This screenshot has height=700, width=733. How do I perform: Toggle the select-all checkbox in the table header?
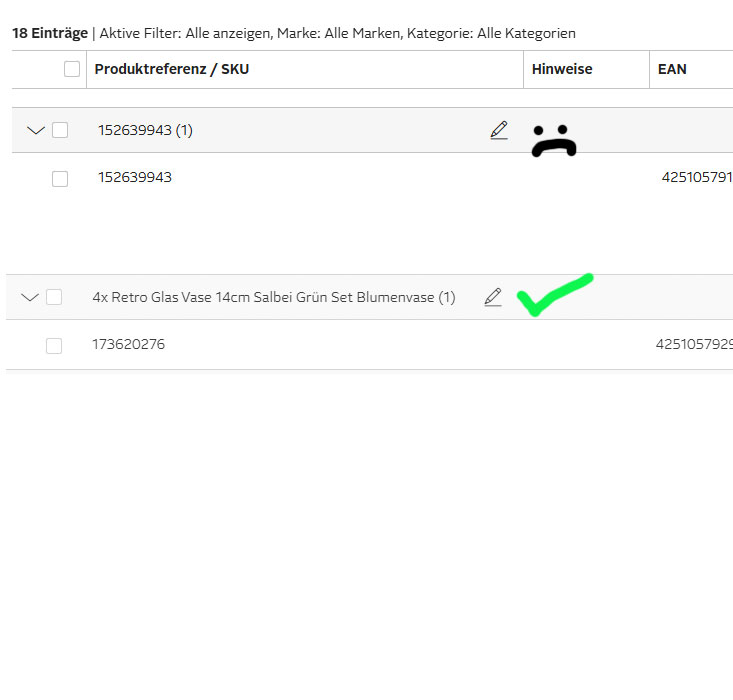point(72,69)
